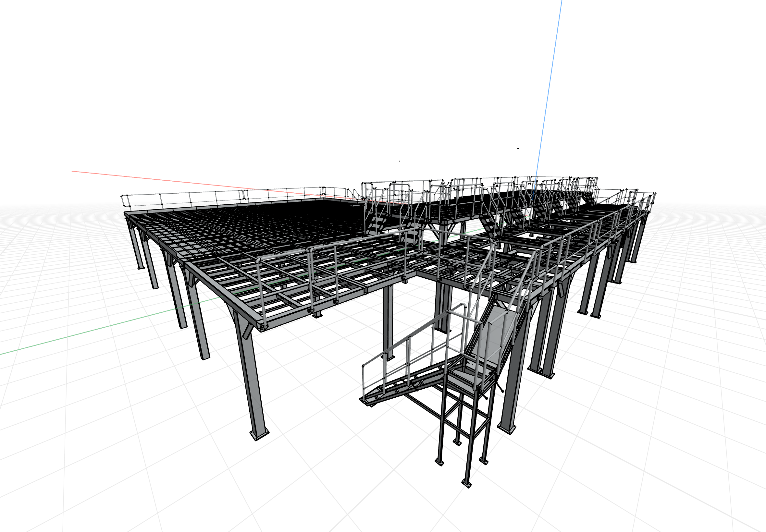The image size is (766, 532).
Task: Select the diagonal knee brace on front column
Action: click(x=247, y=331)
